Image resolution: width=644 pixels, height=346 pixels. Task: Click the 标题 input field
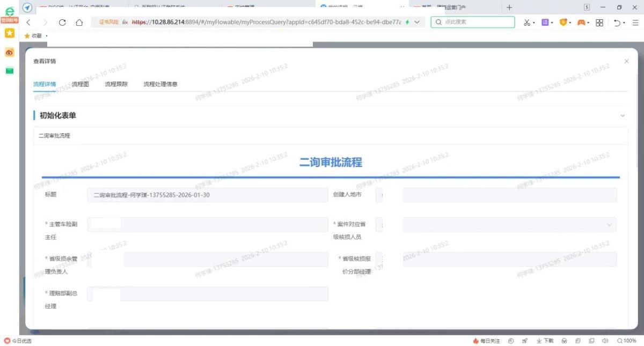207,195
